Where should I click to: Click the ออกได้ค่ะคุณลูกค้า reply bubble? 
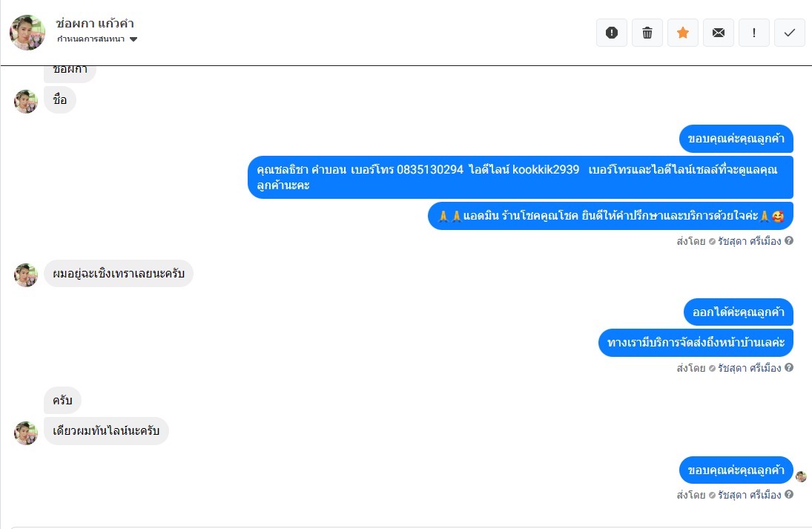pyautogui.click(x=739, y=312)
